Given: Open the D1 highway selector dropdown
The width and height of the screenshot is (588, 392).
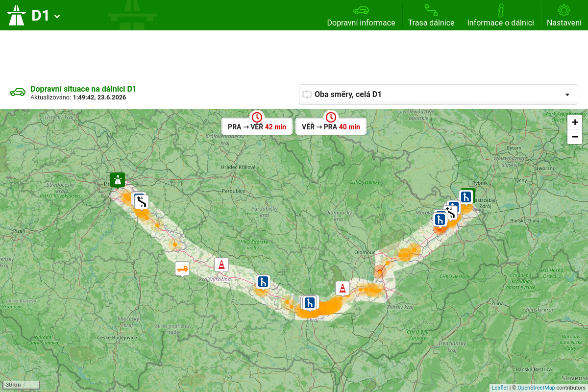Looking at the screenshot, I should point(46,15).
